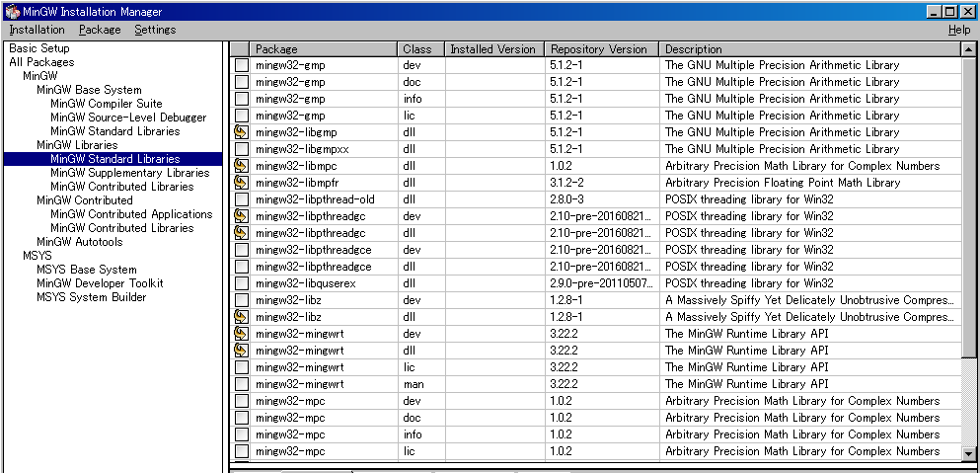Open the Package menu
Viewport: 980px width, 473px height.
click(100, 30)
